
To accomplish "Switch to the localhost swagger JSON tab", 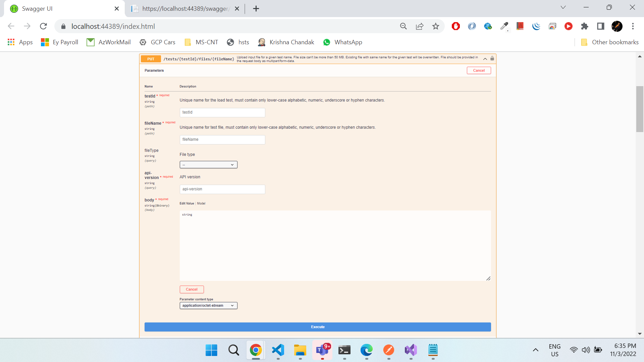I will coord(185,9).
